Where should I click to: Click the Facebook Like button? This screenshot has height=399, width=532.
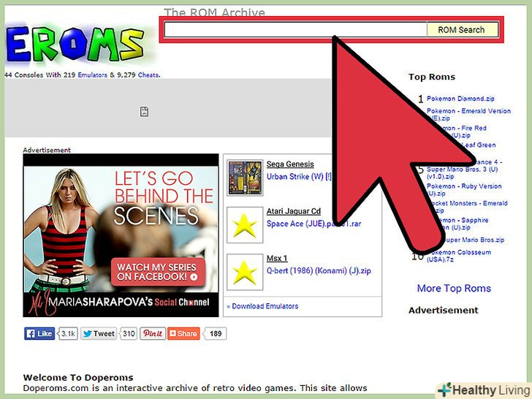[39, 333]
